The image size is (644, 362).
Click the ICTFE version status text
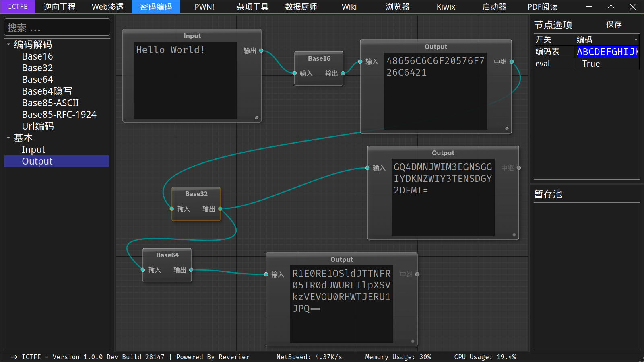click(136, 357)
